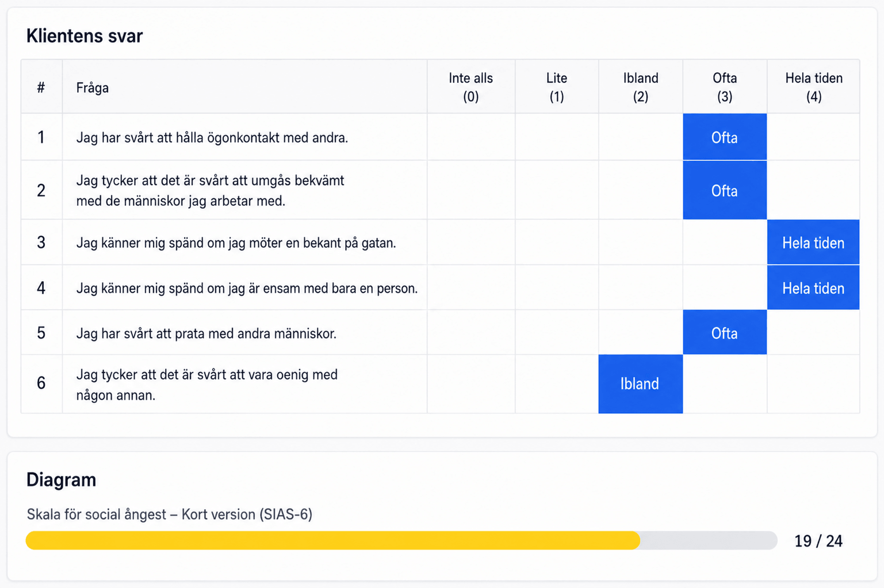Viewport: 884px width, 588px height.
Task: Click the 'Ibland (2)' column header
Action: point(641,87)
